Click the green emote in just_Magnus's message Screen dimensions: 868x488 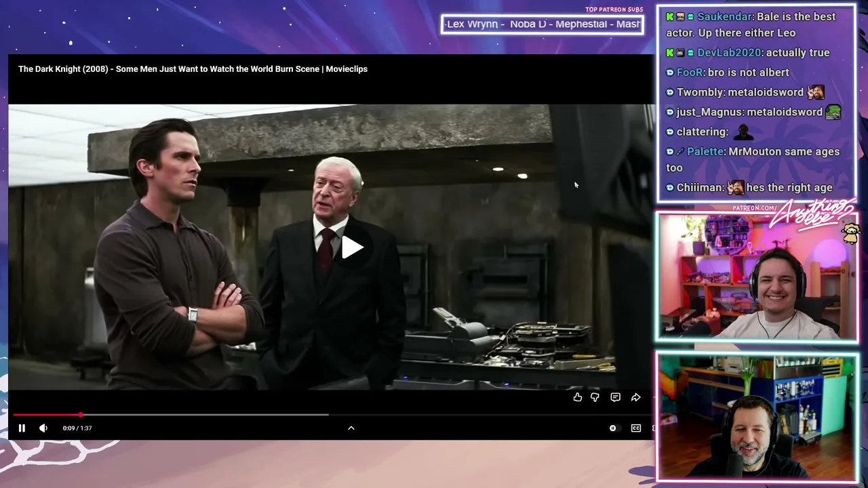(x=833, y=112)
